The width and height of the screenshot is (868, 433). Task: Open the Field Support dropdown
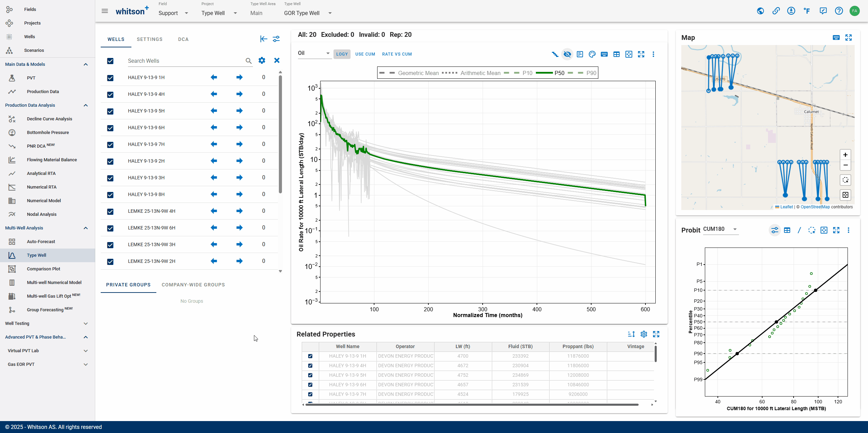[x=173, y=13]
